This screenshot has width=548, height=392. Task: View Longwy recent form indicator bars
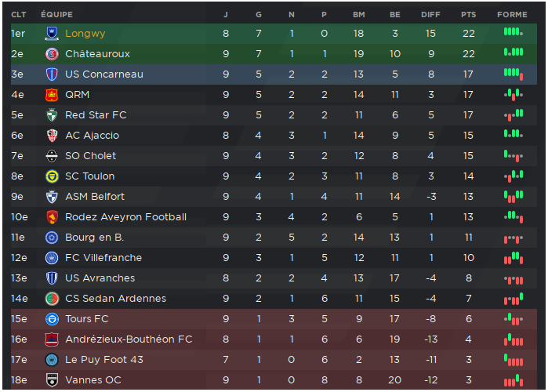tap(513, 32)
